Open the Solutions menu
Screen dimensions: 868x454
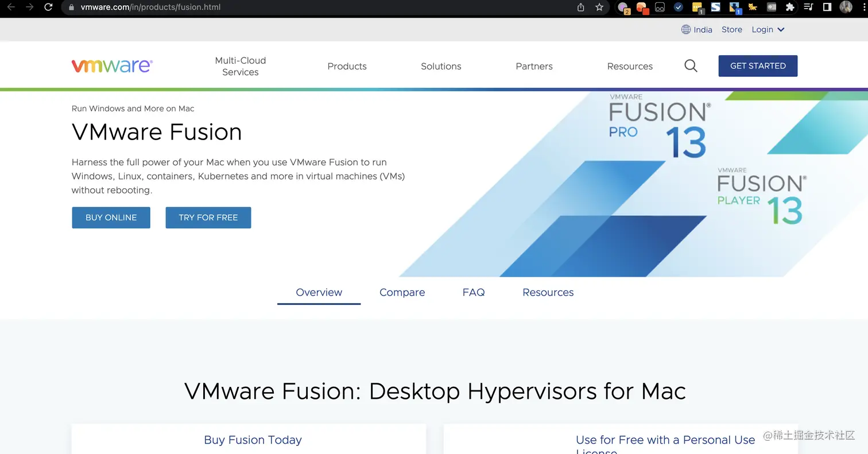coord(441,66)
